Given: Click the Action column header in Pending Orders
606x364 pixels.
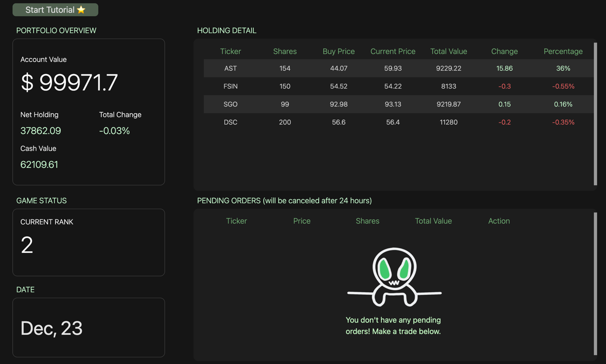Looking at the screenshot, I should click(x=499, y=221).
